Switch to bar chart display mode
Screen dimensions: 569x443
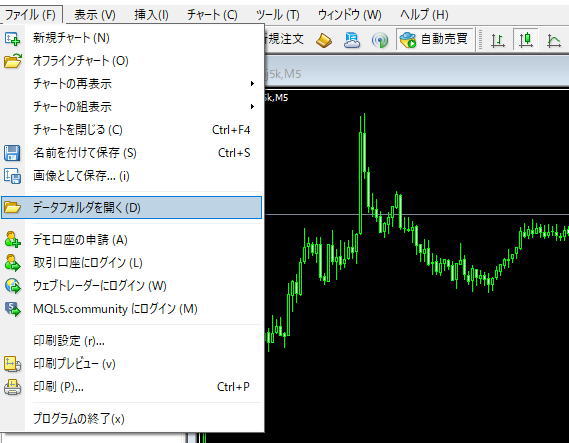(498, 40)
